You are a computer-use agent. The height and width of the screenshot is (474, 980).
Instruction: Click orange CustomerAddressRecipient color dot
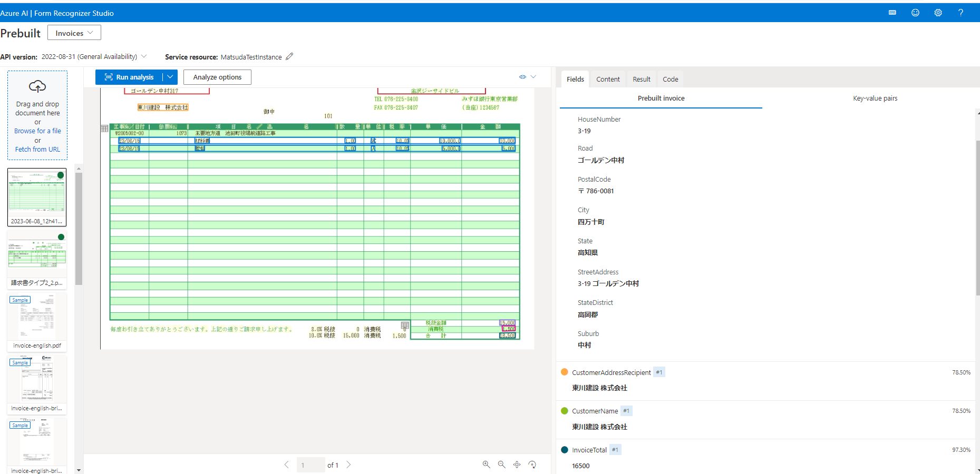tap(565, 372)
